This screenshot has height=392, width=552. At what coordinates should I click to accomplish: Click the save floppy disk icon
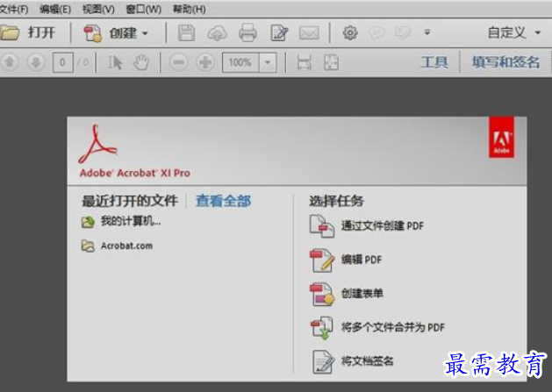click(x=186, y=33)
